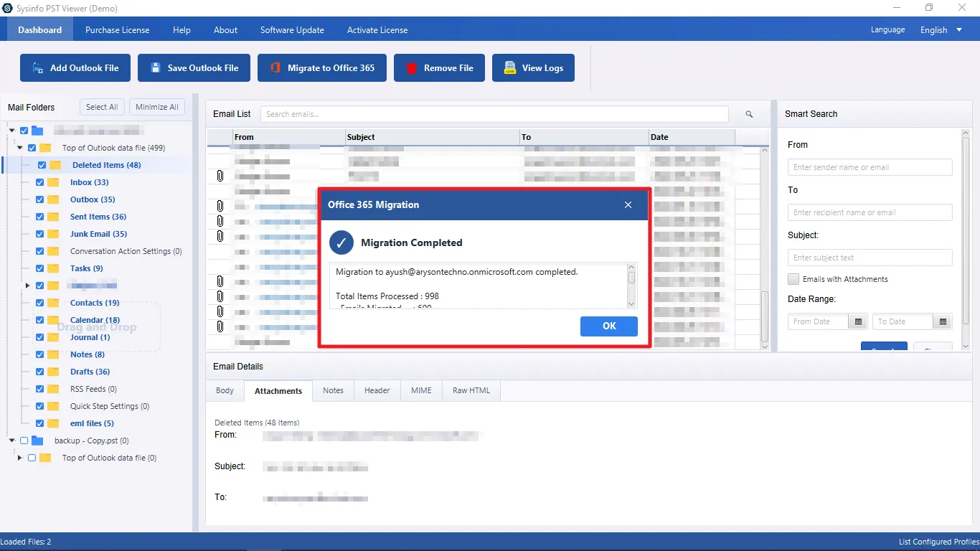Viewport: 980px width, 551px height.
Task: Collapse the Top of Outlook data file (499) node
Action: [x=20, y=148]
